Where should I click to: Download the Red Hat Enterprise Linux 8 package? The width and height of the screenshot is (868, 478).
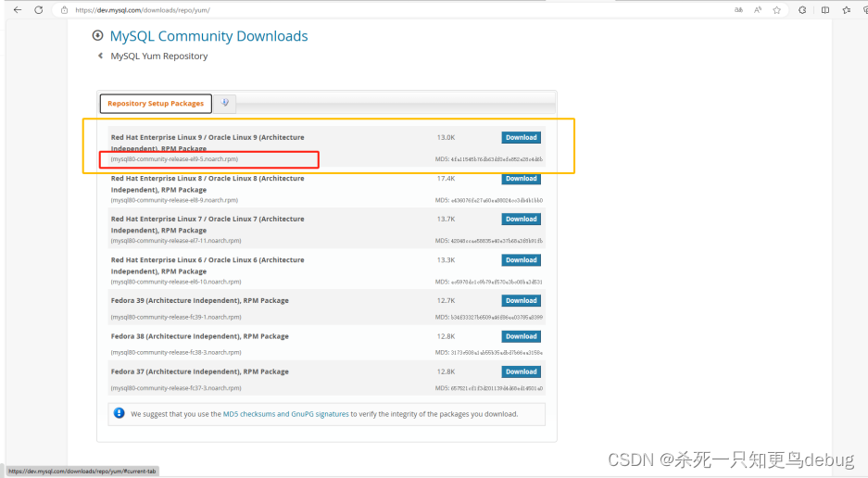[521, 179]
